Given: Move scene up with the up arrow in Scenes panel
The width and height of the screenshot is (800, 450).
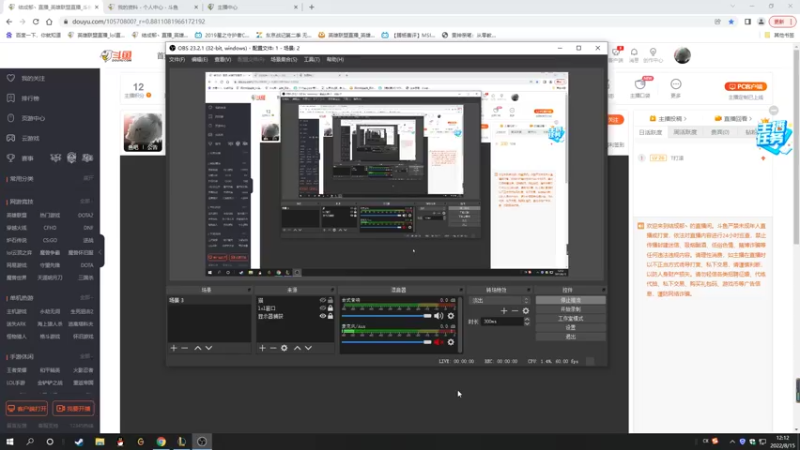Looking at the screenshot, I should (x=197, y=348).
